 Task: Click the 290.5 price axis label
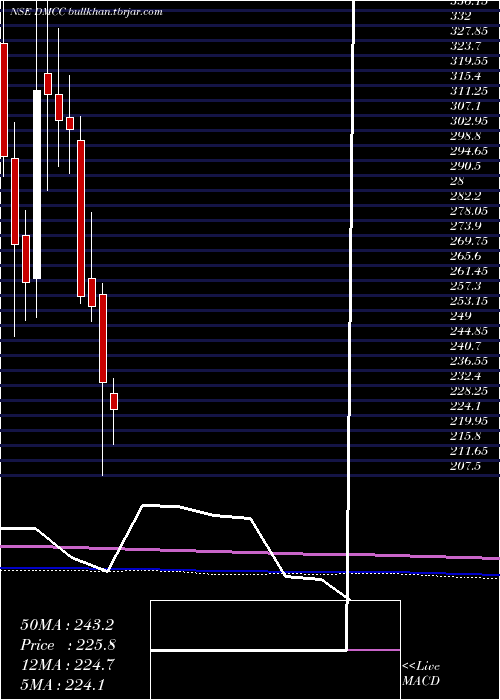tap(465, 166)
